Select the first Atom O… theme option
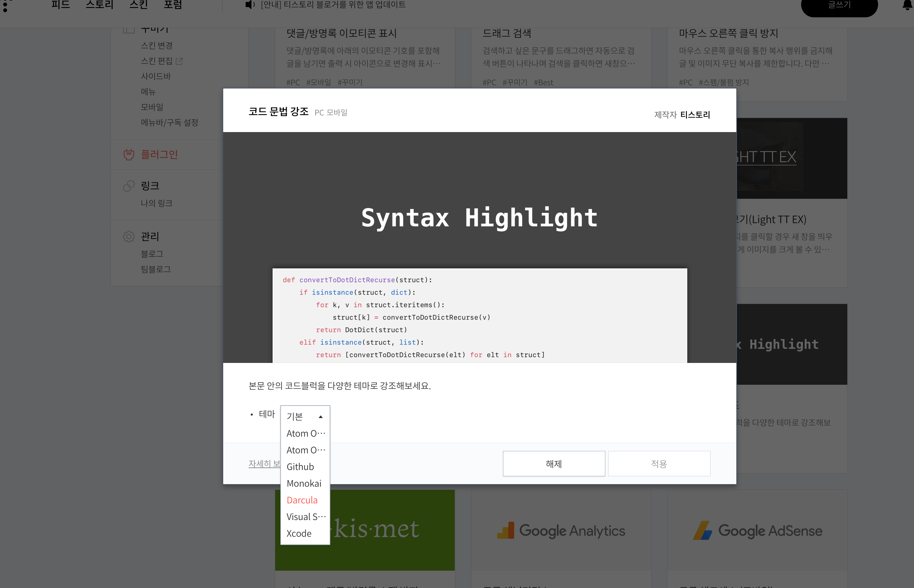This screenshot has height=588, width=914. tap(305, 433)
